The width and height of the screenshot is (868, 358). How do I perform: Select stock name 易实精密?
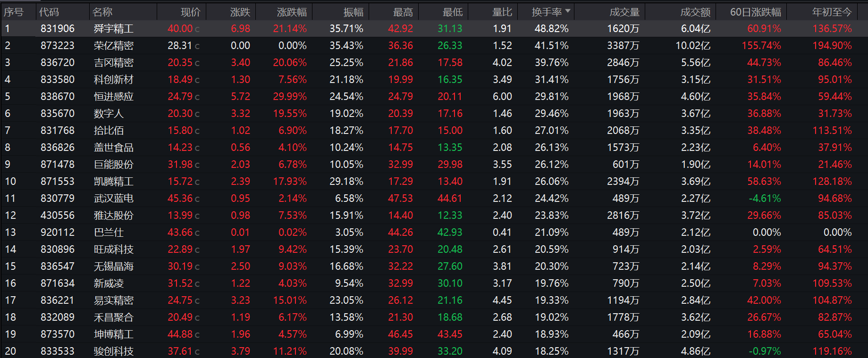click(x=114, y=300)
